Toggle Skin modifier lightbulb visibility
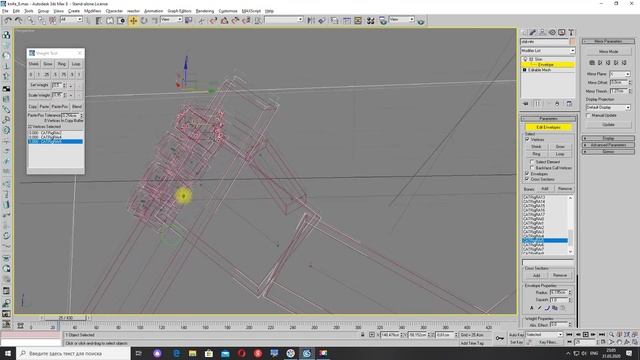Screen dimensions: 640x360 click(525, 59)
